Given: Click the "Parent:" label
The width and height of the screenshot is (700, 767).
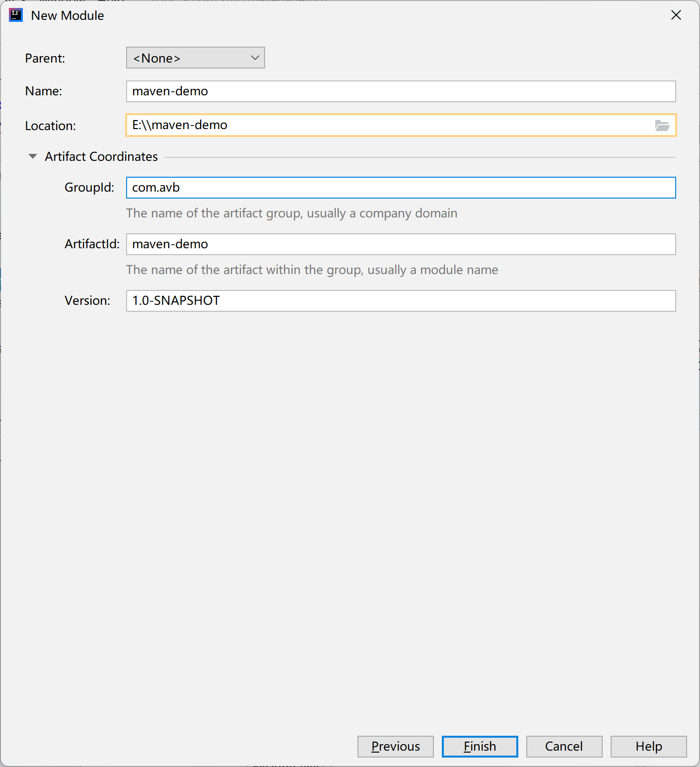Looking at the screenshot, I should coord(45,59).
